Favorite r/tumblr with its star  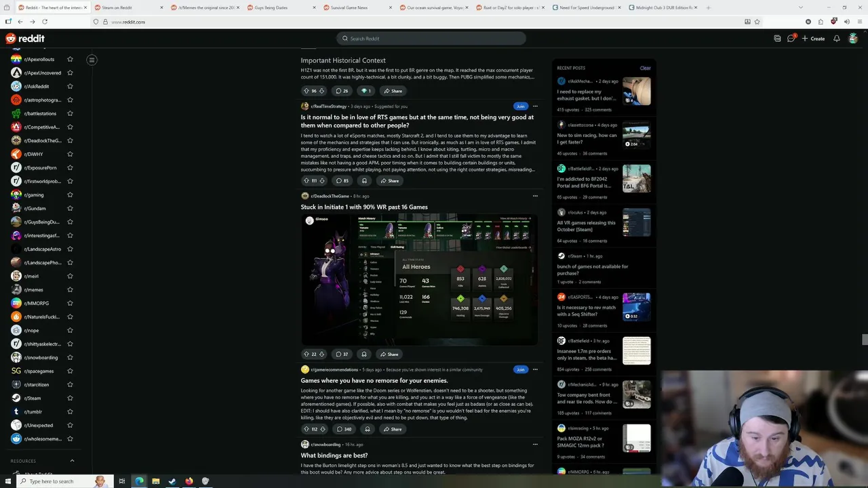coord(70,411)
